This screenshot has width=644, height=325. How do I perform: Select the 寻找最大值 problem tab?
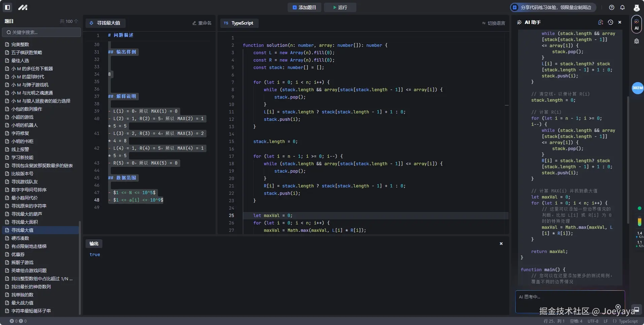coord(105,23)
